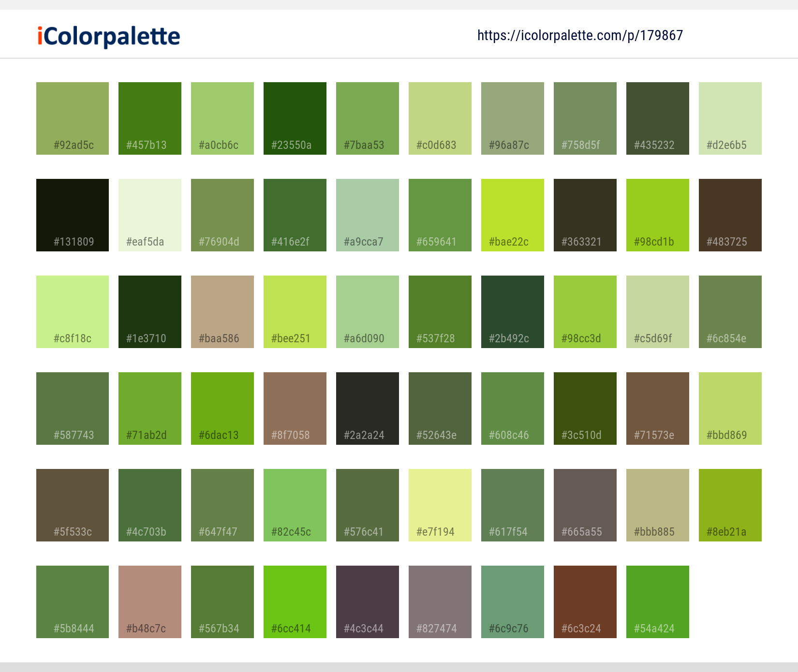The width and height of the screenshot is (798, 672).
Task: Click the #4c703b swatch
Action: tap(150, 505)
